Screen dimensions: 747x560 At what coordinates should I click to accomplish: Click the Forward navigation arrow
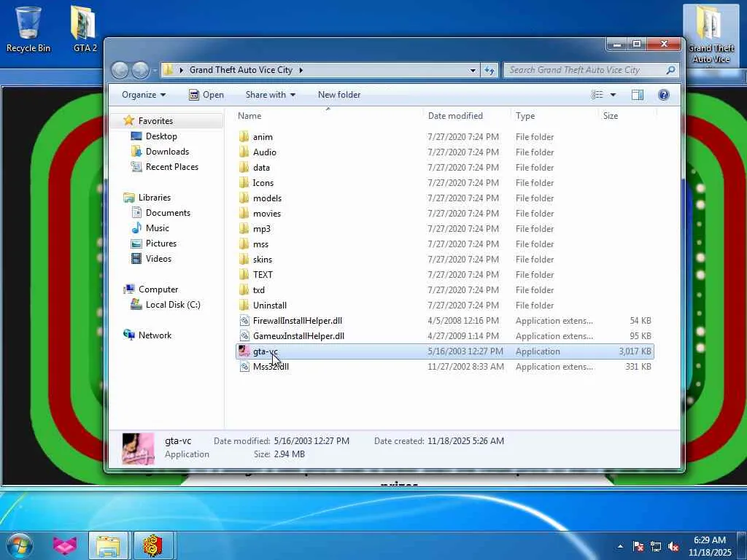141,70
